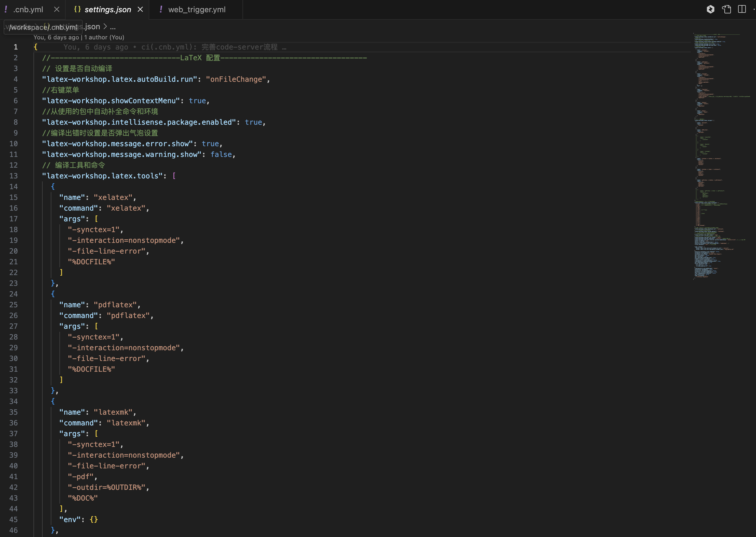The height and width of the screenshot is (537, 756).
Task: Close the settings.json tab
Action: tap(140, 9)
